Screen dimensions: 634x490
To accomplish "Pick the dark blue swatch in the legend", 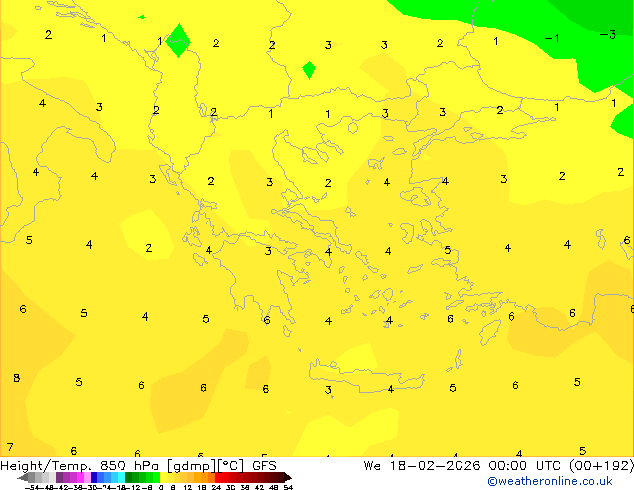I will [94, 477].
